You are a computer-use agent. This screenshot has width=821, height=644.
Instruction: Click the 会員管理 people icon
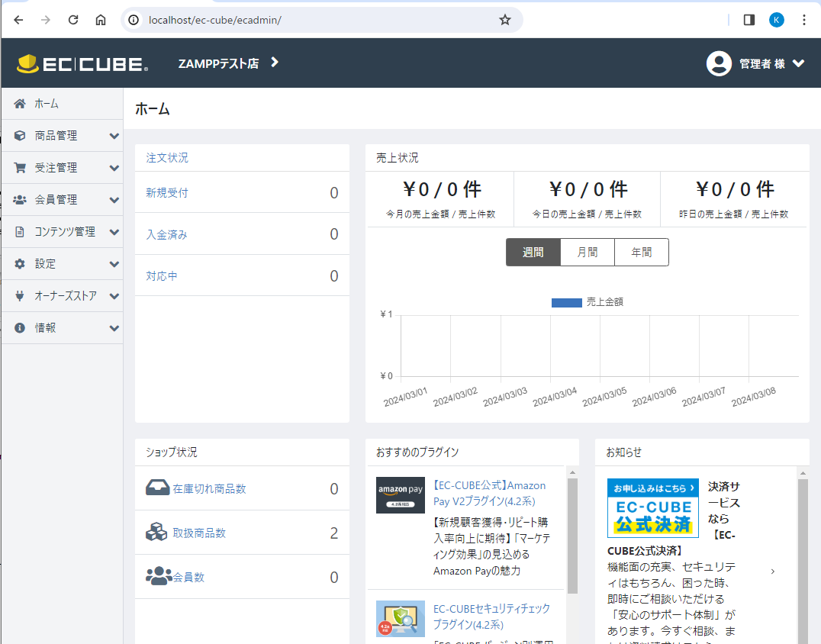click(20, 200)
